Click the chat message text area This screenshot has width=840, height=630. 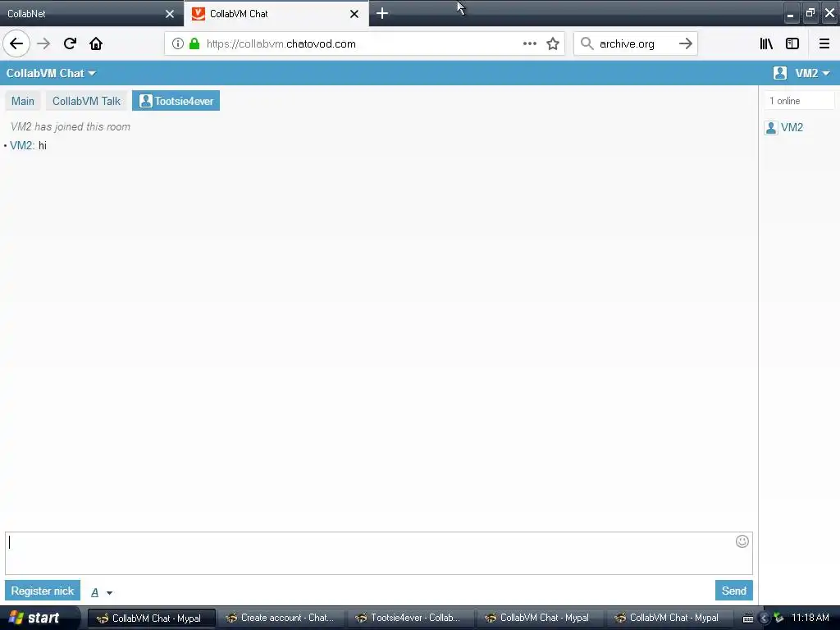click(x=379, y=554)
